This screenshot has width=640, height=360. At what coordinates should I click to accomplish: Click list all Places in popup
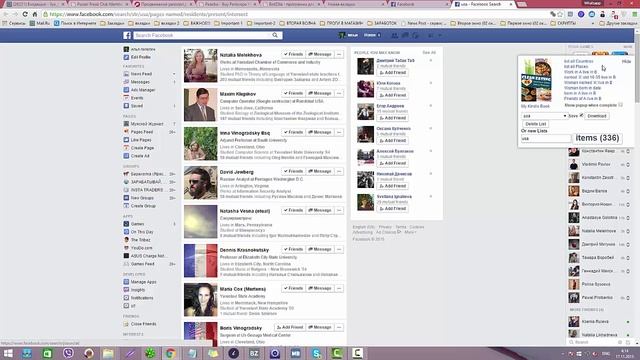pos(576,67)
